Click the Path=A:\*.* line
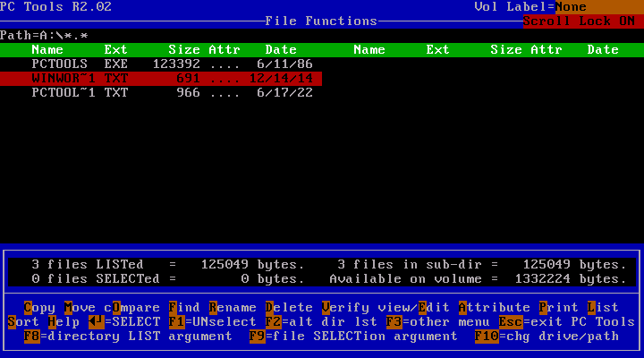 (44, 35)
